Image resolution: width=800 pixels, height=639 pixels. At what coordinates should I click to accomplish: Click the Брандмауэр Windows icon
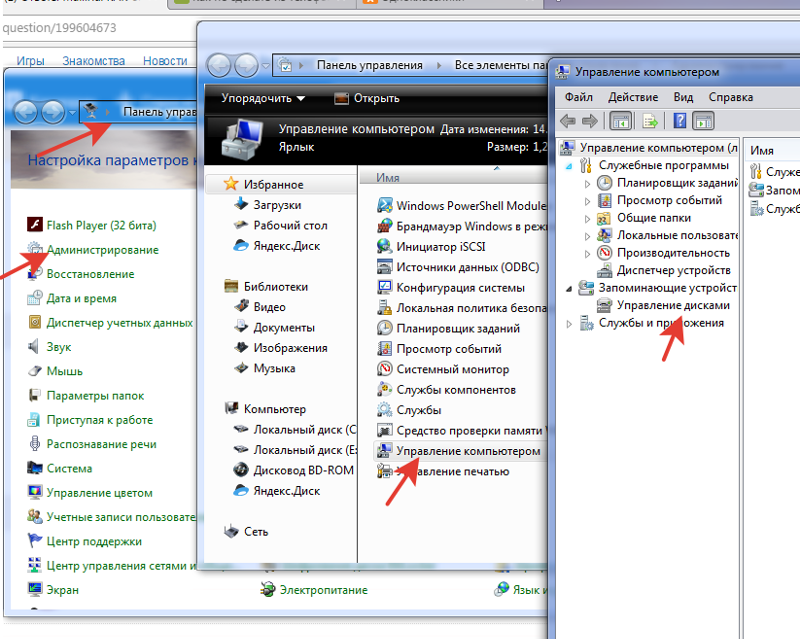[x=385, y=226]
